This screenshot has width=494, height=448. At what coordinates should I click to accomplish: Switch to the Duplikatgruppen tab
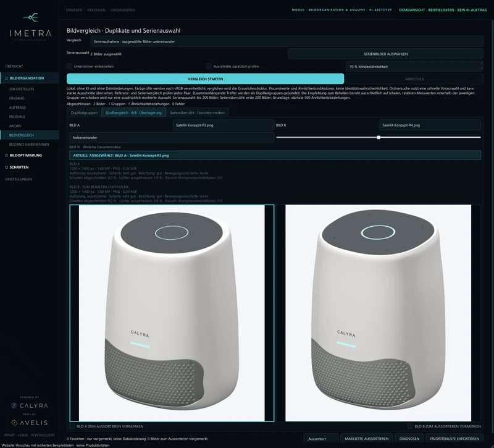click(84, 112)
